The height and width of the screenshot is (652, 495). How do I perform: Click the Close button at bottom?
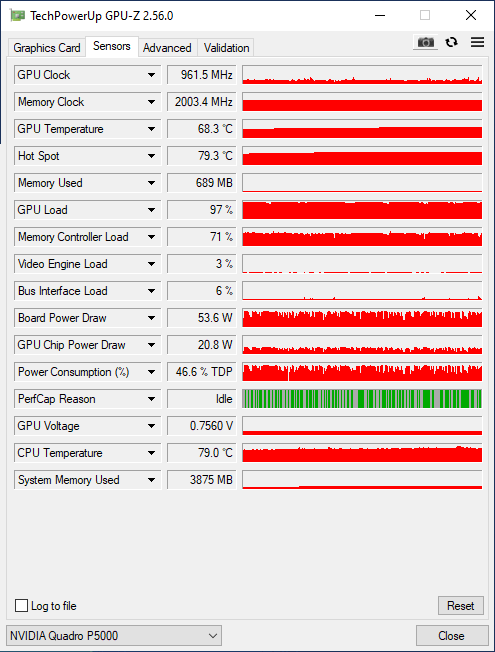click(451, 636)
